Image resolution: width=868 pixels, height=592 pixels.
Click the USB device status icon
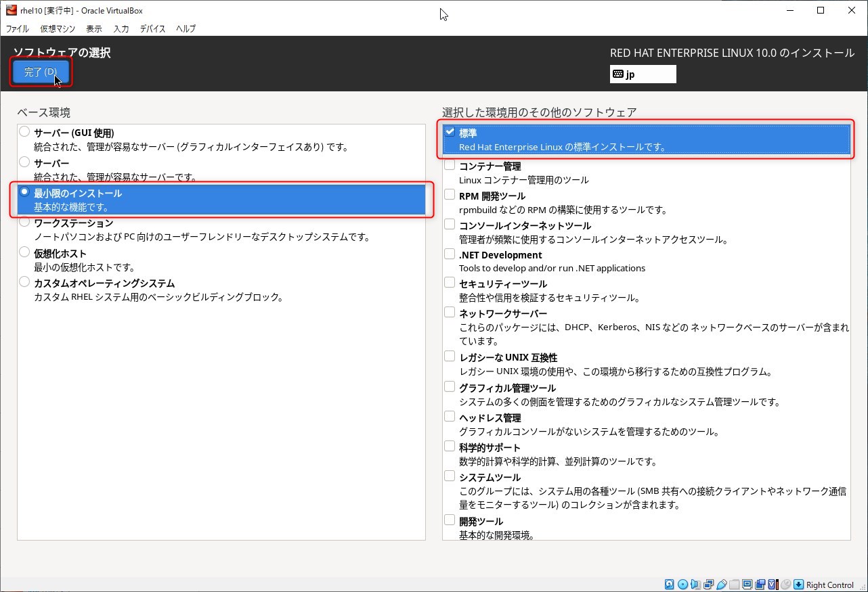coord(722,585)
